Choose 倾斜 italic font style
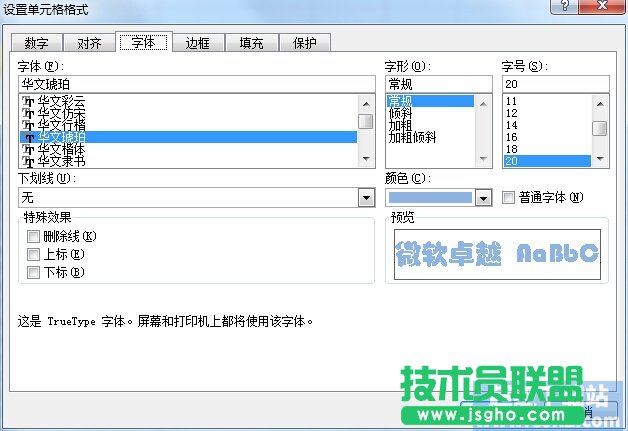 [x=400, y=114]
